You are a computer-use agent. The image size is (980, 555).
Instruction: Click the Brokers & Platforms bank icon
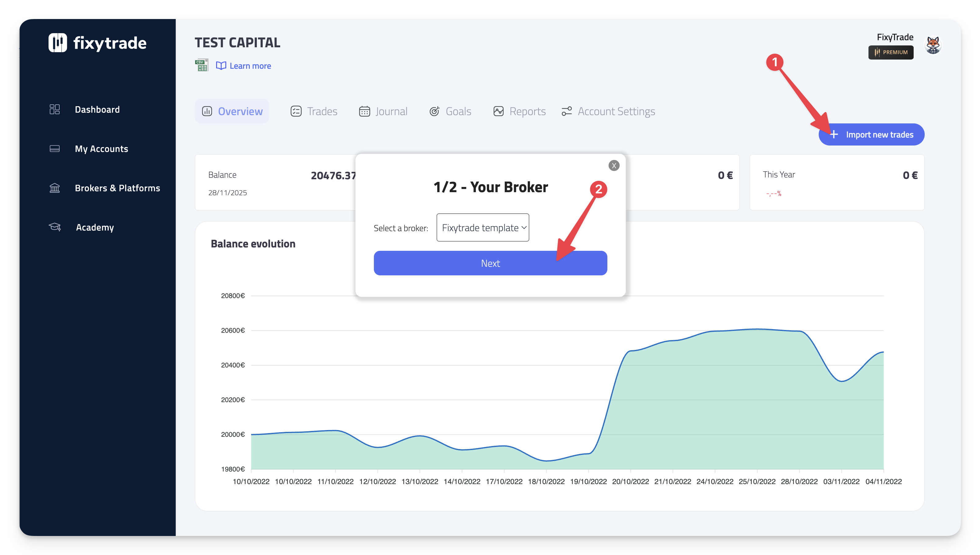(x=55, y=188)
